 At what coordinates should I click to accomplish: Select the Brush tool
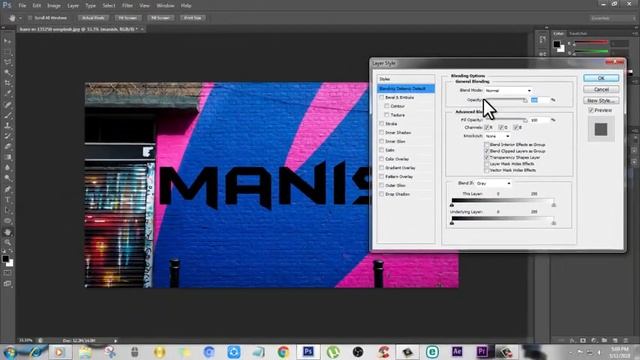pos(7,115)
